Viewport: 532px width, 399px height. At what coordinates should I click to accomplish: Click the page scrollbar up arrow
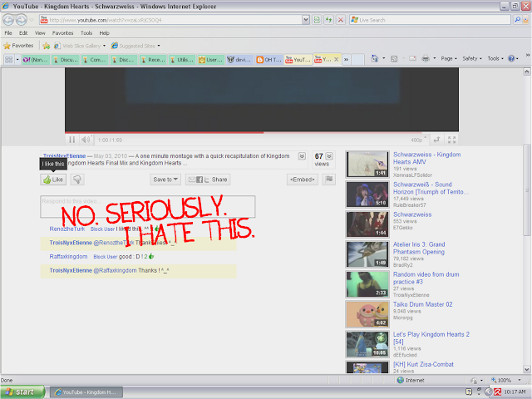click(526, 71)
